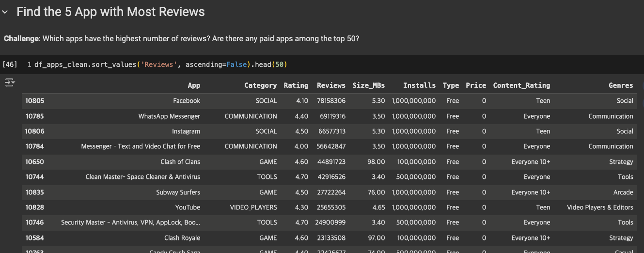
Task: Click reviews value 24900999
Action: (330, 222)
